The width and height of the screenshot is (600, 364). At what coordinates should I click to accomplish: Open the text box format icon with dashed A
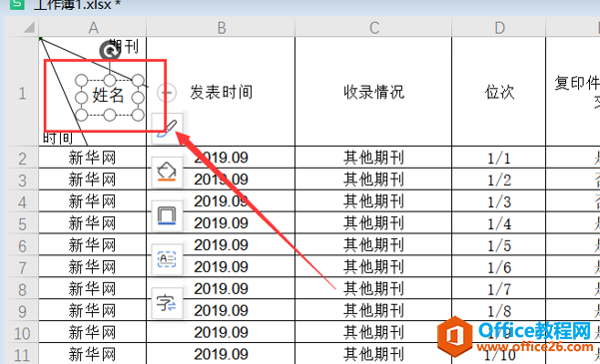(167, 259)
